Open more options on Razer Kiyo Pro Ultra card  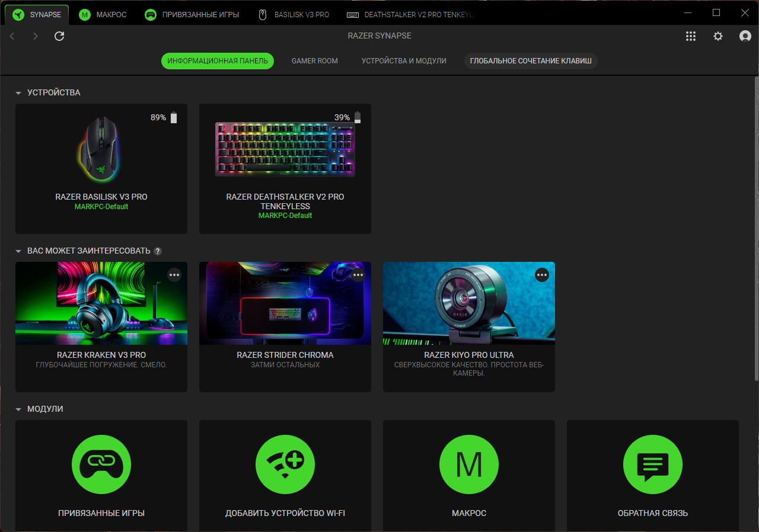542,275
